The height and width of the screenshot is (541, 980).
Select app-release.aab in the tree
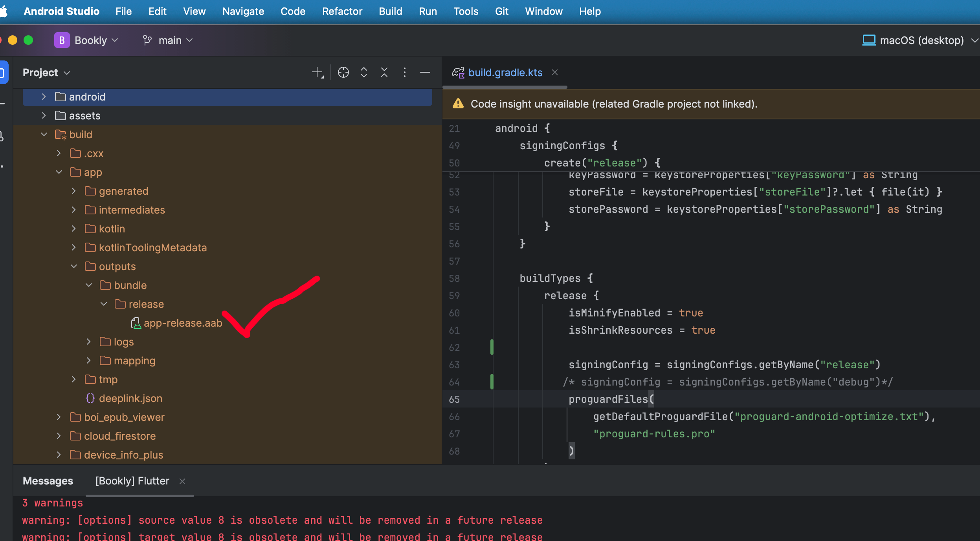pyautogui.click(x=183, y=323)
